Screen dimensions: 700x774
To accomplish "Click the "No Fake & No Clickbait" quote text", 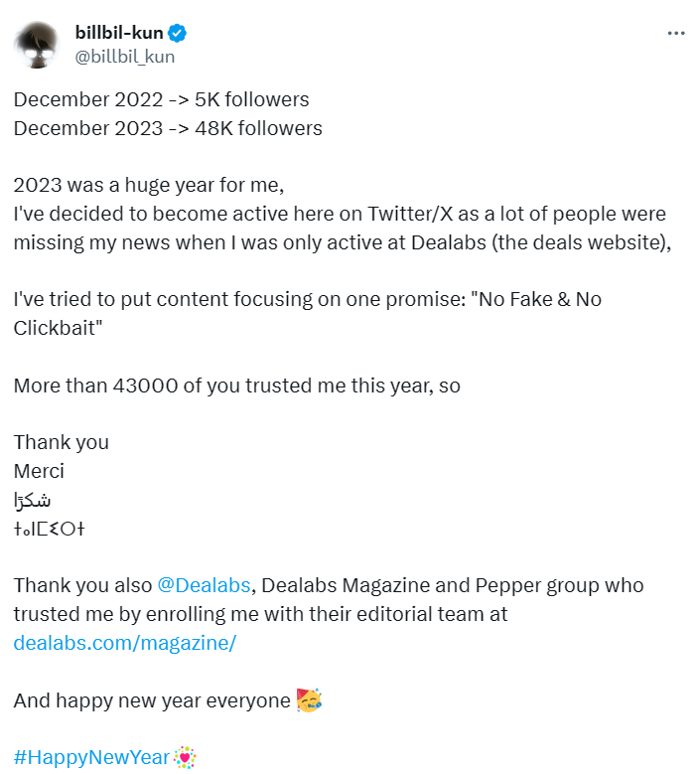I will click(308, 313).
